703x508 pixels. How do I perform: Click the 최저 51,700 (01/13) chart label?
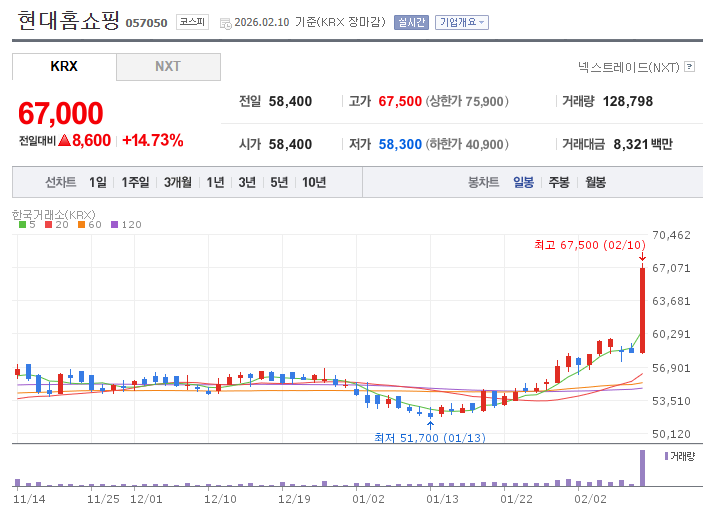click(430, 438)
